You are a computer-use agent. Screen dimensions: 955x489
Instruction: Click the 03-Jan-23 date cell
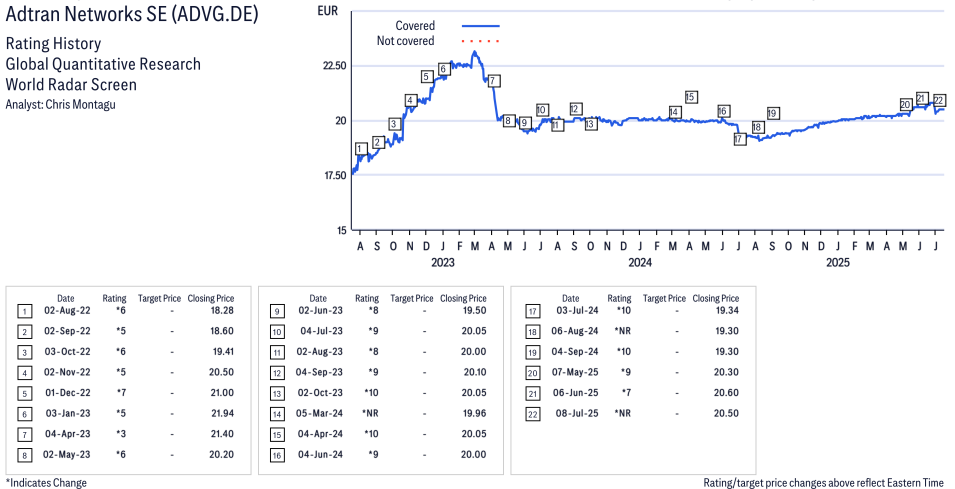68,413
